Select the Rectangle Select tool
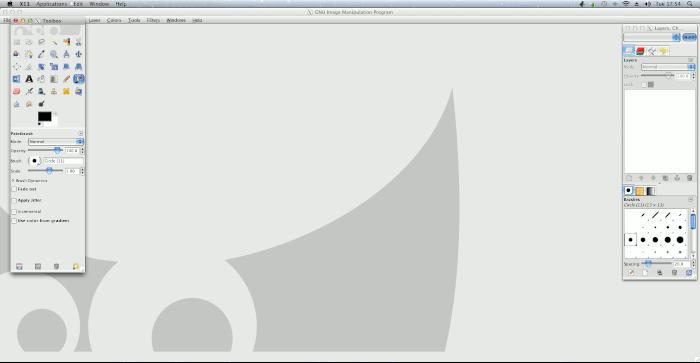 pyautogui.click(x=17, y=42)
